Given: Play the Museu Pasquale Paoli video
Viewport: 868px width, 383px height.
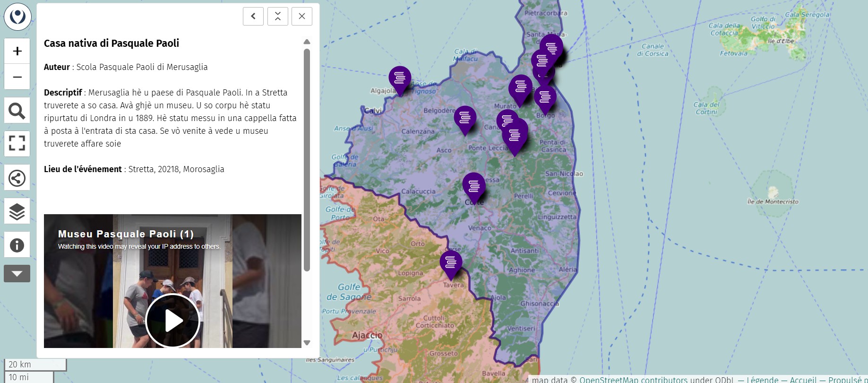Looking at the screenshot, I should click(x=172, y=321).
